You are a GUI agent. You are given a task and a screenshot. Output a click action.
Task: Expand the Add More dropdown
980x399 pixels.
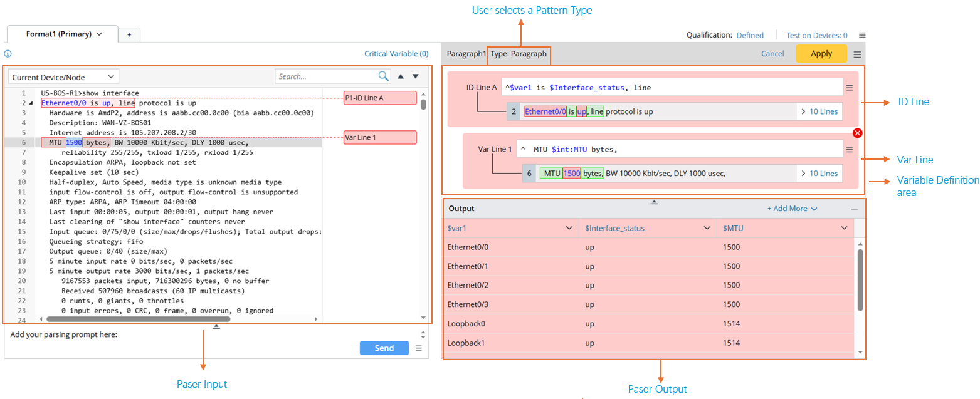792,209
